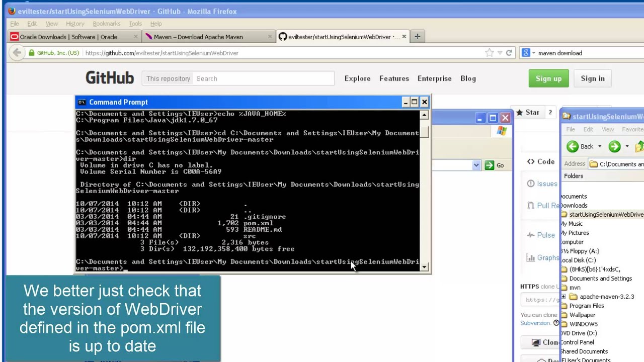
Task: Open the URL history dropdown arrow
Action: tap(500, 53)
